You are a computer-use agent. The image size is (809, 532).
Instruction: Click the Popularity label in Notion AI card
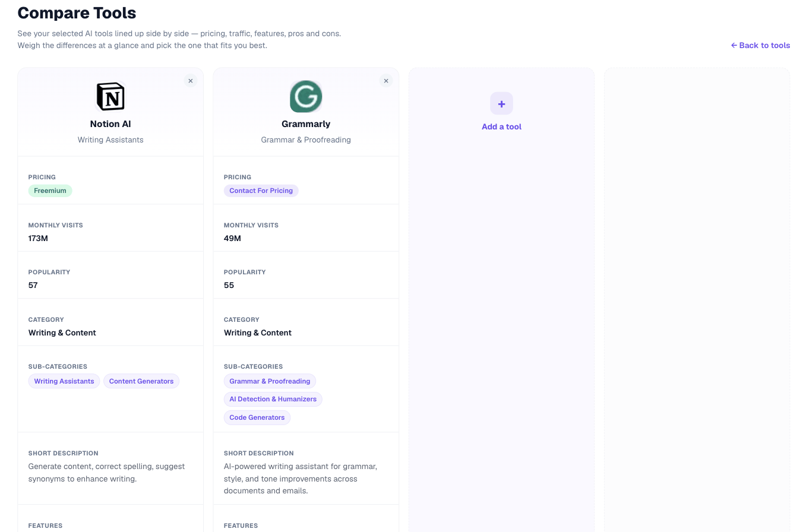(x=49, y=272)
